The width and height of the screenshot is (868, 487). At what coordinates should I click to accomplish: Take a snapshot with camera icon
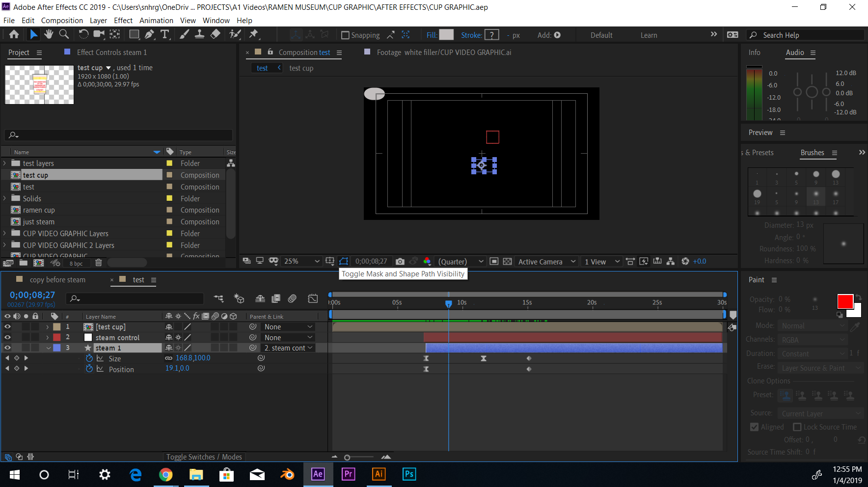(x=400, y=261)
